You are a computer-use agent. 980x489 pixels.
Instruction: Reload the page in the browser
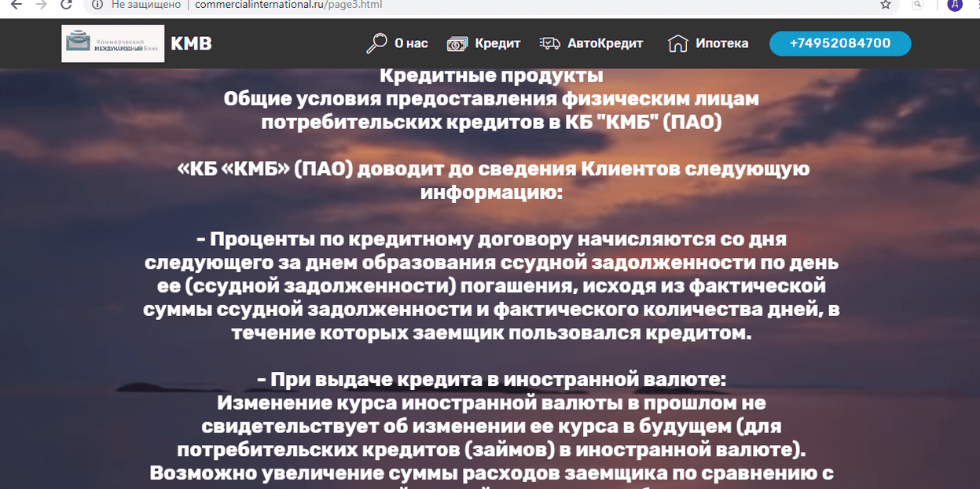67,5
